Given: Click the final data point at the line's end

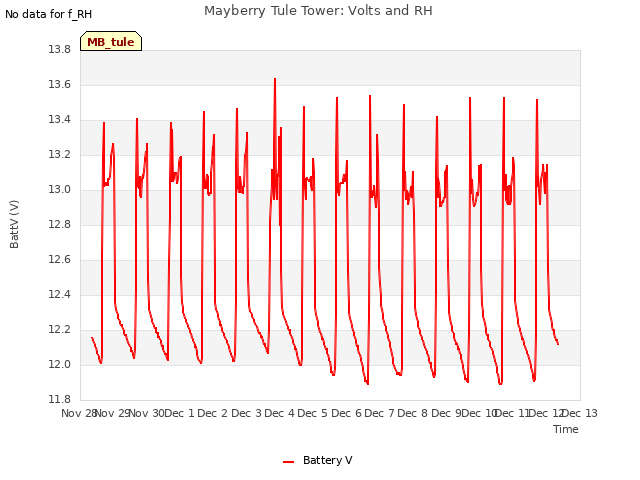Looking at the screenshot, I should pyautogui.click(x=558, y=344).
